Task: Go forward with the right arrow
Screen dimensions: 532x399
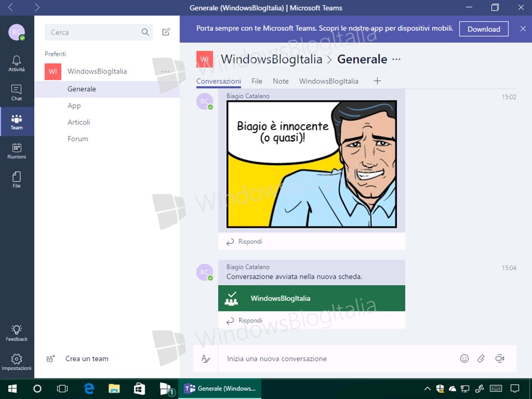Action: [x=37, y=7]
